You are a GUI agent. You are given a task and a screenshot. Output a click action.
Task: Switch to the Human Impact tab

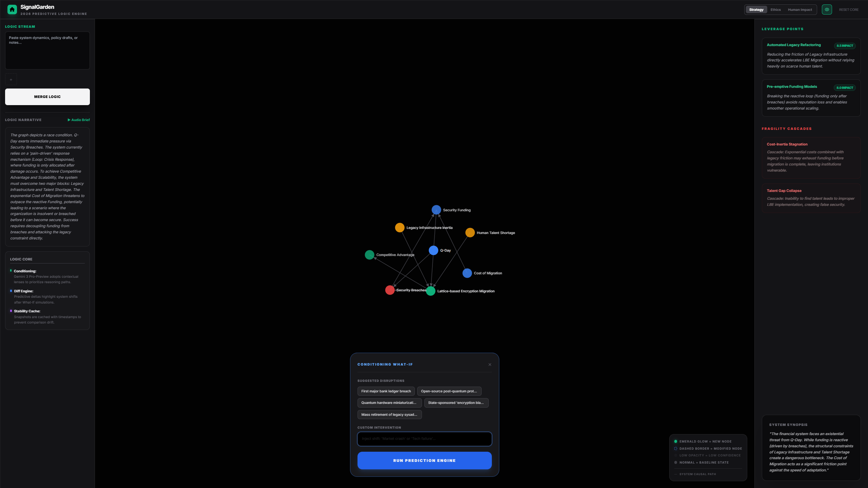(x=799, y=9)
